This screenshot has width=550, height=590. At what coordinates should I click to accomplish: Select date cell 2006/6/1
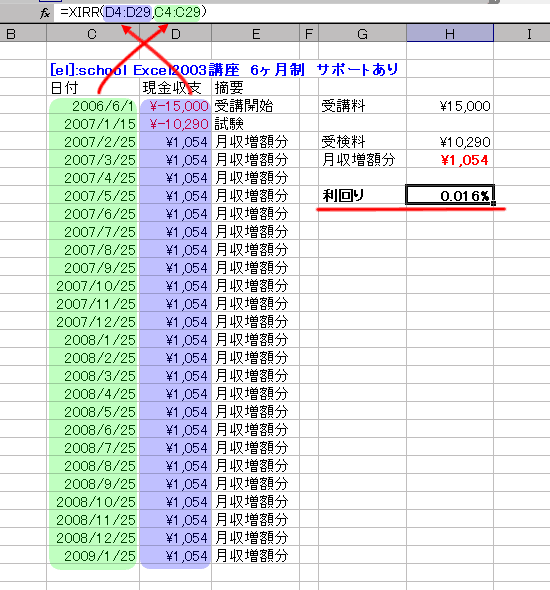[x=93, y=106]
